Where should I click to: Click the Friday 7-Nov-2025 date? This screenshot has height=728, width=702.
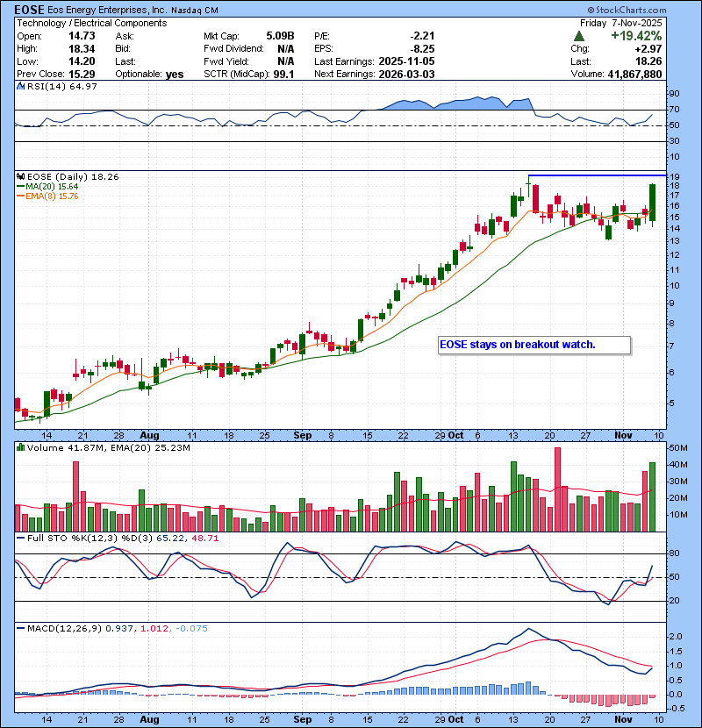[620, 23]
